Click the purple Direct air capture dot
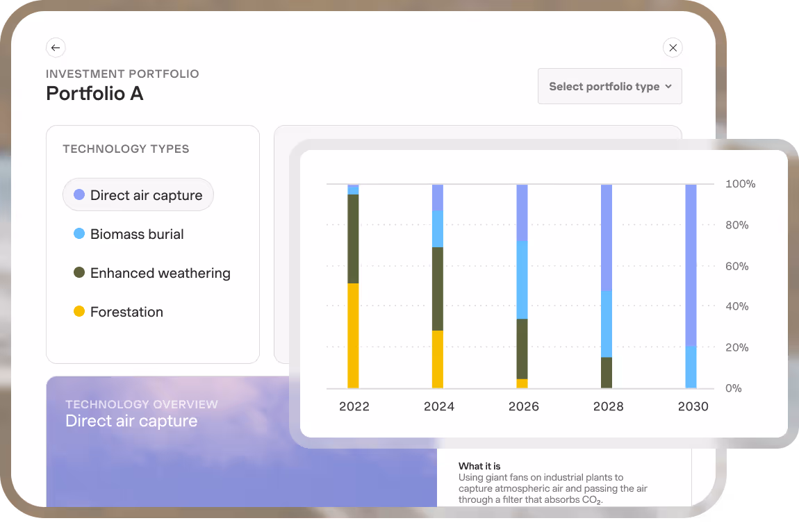Image resolution: width=799 pixels, height=532 pixels. click(x=79, y=194)
